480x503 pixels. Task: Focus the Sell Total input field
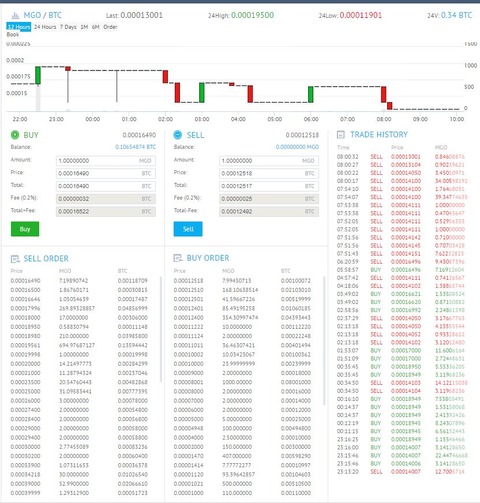[x=269, y=186]
